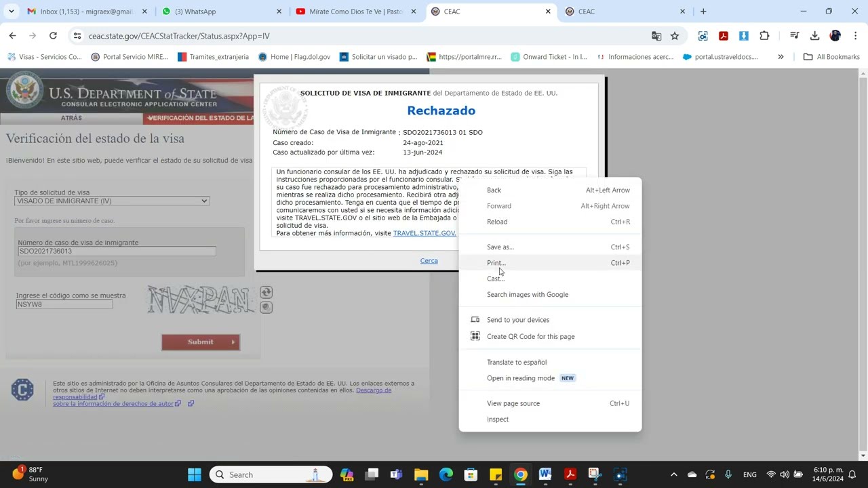The image size is (868, 488).
Task: Open Snipping Tool from the taskbar
Action: pyautogui.click(x=595, y=474)
